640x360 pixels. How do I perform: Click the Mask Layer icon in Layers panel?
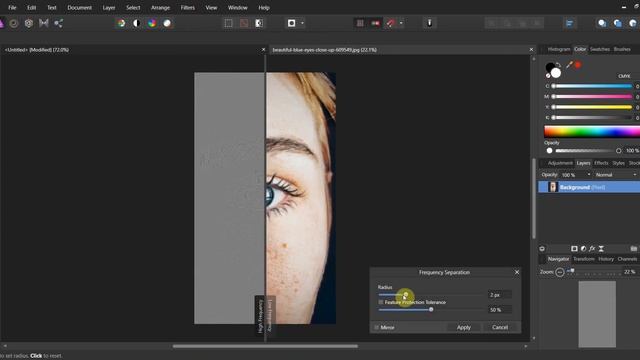[x=574, y=249]
